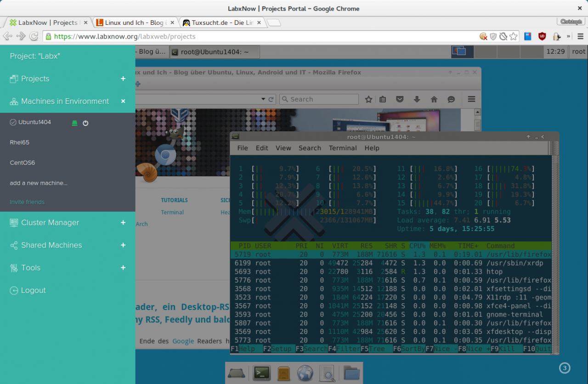Select the Rhel65 machine

[20, 142]
